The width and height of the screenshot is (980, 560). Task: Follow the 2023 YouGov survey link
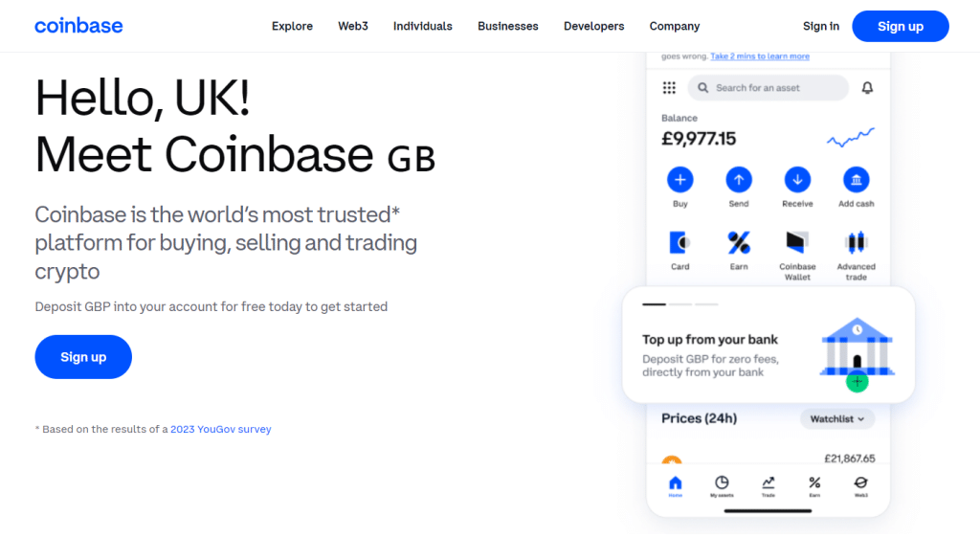220,429
